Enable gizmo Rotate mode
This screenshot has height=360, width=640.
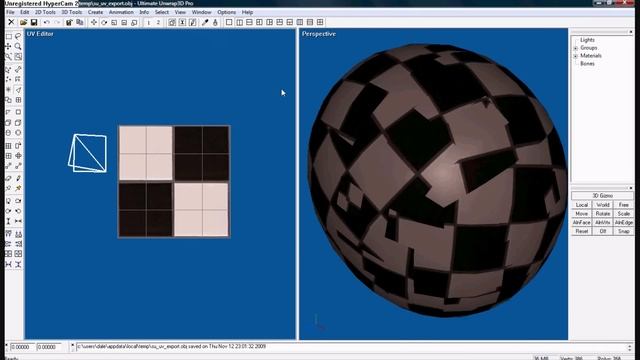602,214
